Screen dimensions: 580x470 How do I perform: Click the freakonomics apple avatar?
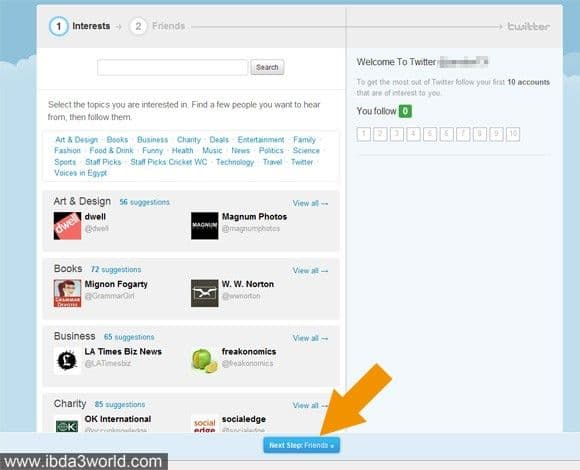click(205, 361)
